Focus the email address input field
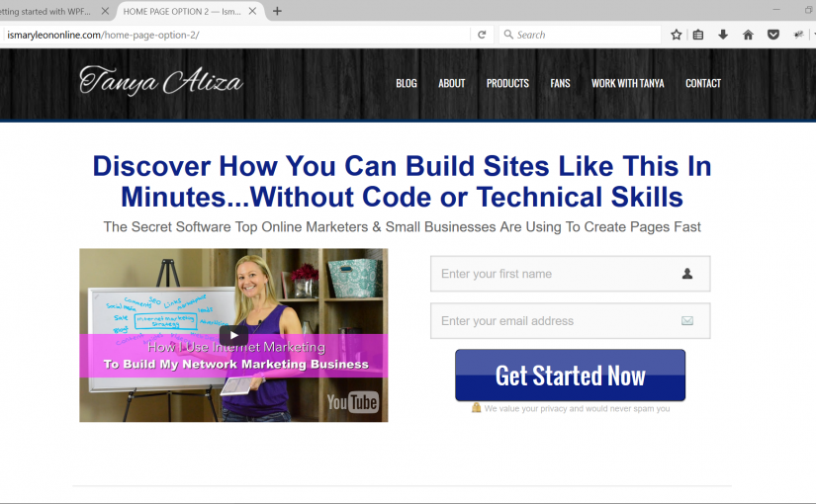Screen dimensions: 816x504 [x=570, y=321]
